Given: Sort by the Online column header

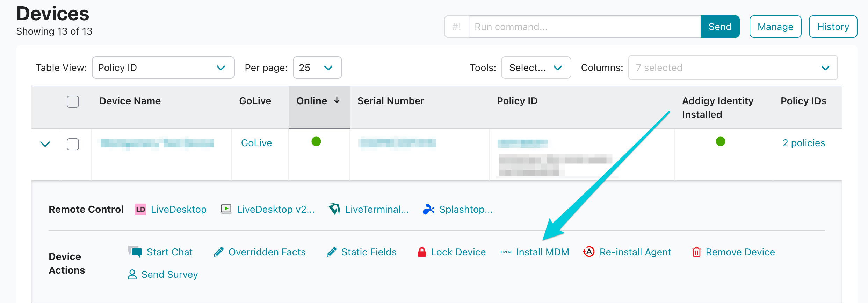Looking at the screenshot, I should click(312, 101).
